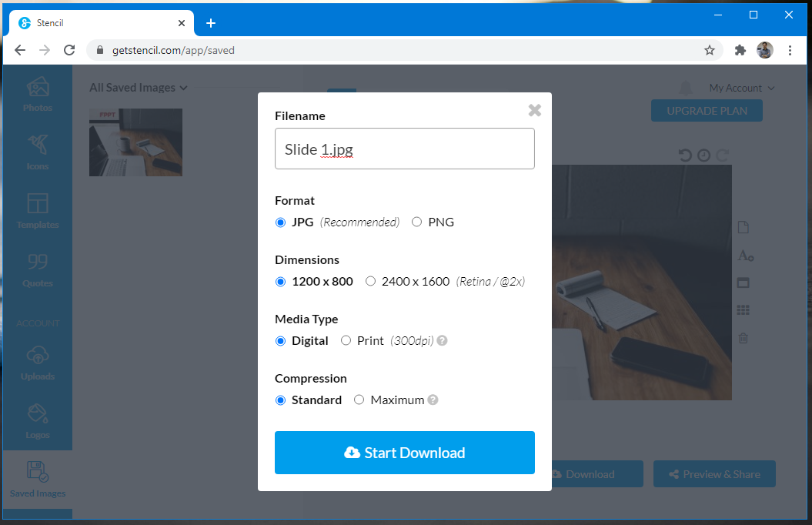Open the Quotes sidebar section
The image size is (812, 525).
point(38,269)
